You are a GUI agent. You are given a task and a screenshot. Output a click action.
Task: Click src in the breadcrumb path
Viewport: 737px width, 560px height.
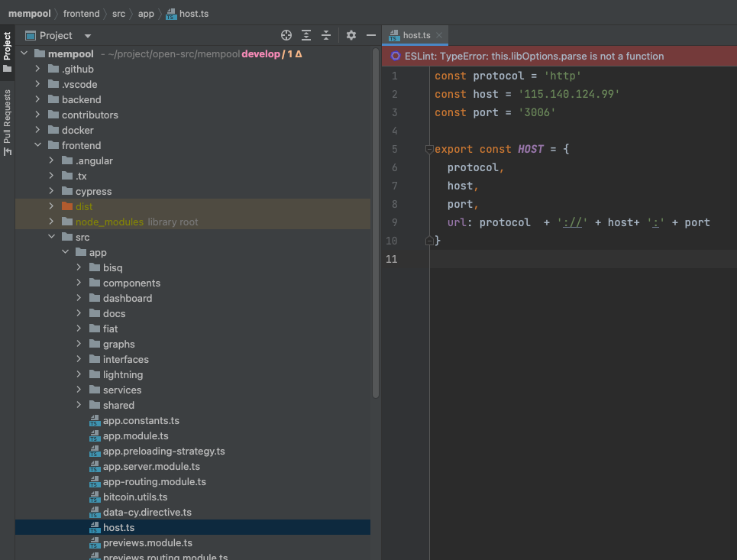click(x=119, y=14)
